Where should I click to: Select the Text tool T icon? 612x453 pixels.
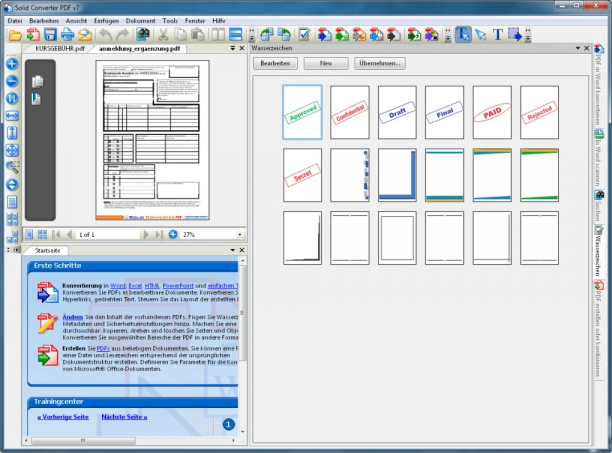(x=498, y=35)
